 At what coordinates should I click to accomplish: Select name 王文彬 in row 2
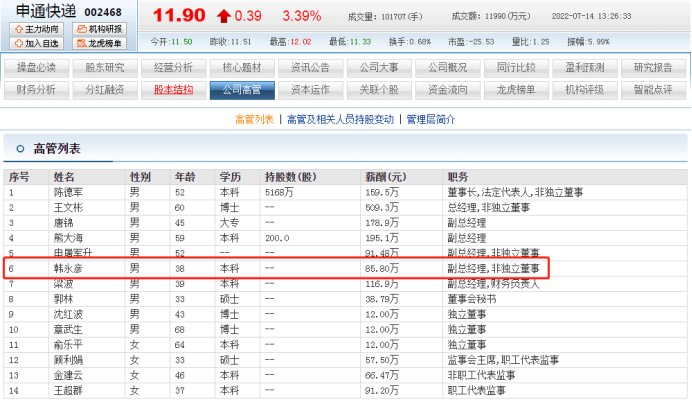[x=68, y=208]
